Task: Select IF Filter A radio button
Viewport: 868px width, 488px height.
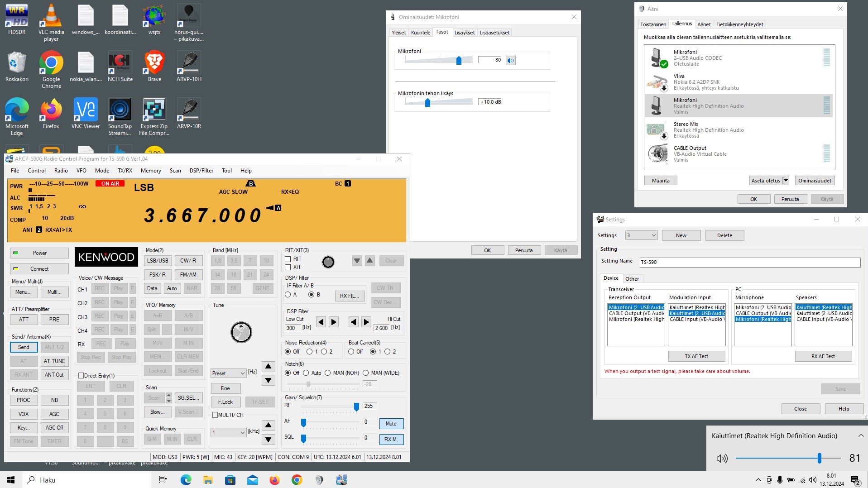Action: click(288, 295)
